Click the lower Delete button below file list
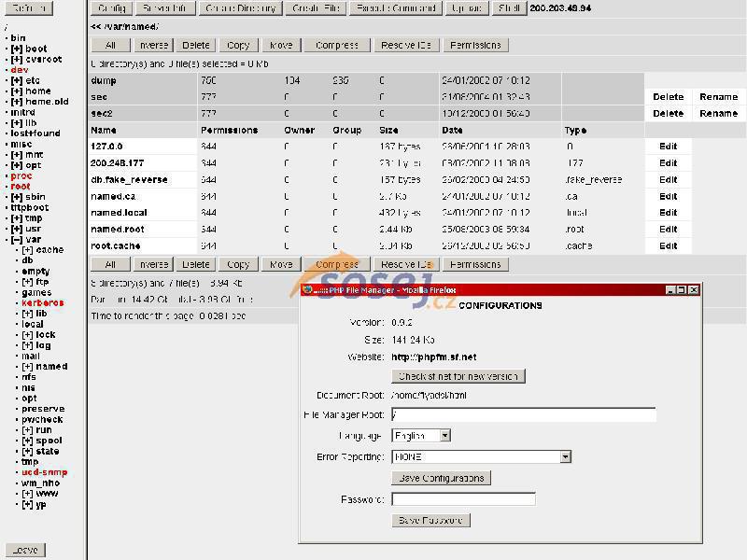Screen dimensions: 747x560 196,264
